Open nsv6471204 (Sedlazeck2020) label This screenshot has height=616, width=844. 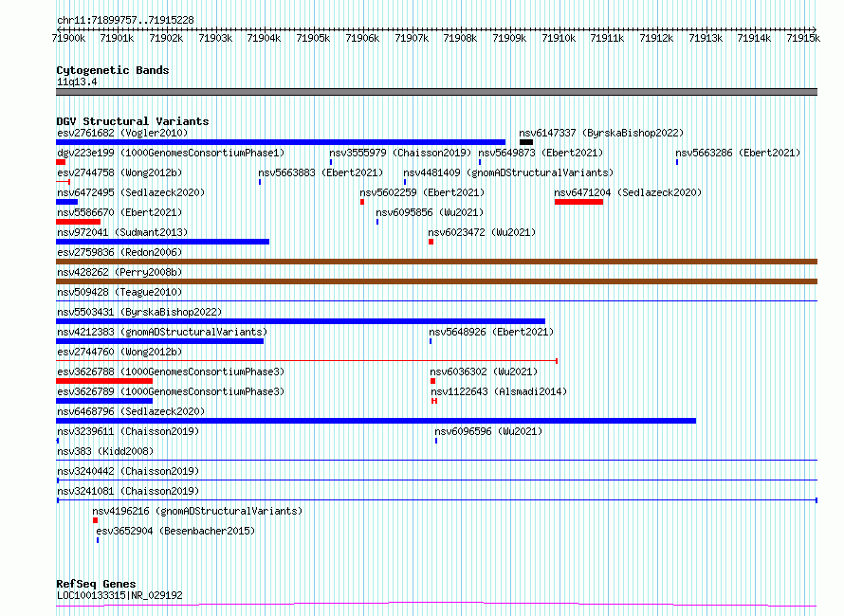628,192
